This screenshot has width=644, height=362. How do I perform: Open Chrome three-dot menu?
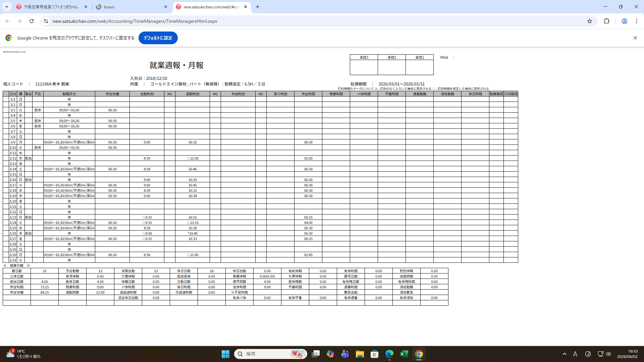[636, 21]
